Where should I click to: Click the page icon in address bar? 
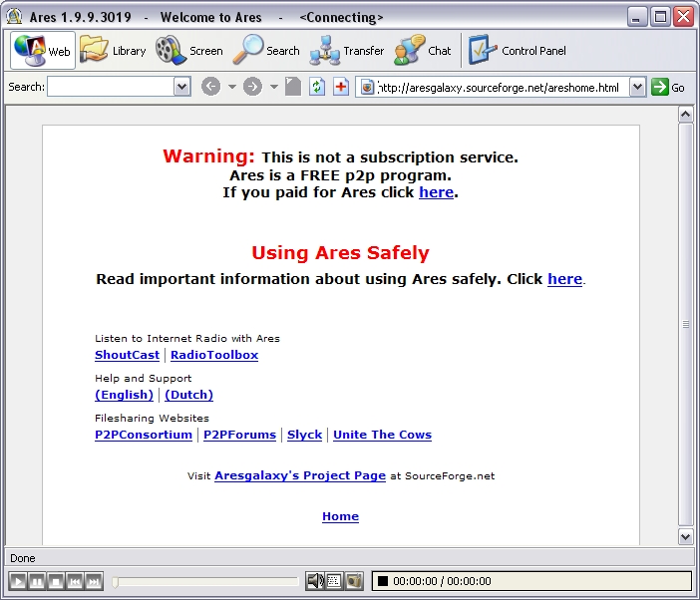pyautogui.click(x=367, y=88)
